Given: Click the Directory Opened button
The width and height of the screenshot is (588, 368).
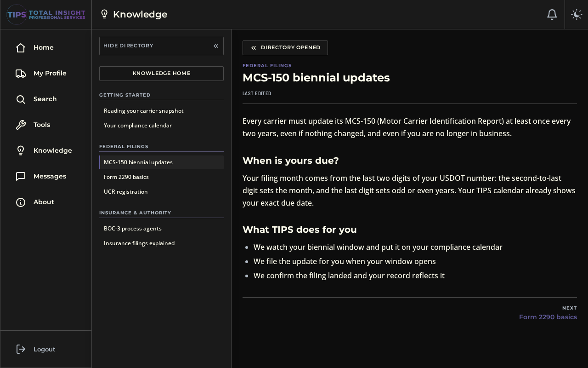Looking at the screenshot, I should (x=285, y=48).
